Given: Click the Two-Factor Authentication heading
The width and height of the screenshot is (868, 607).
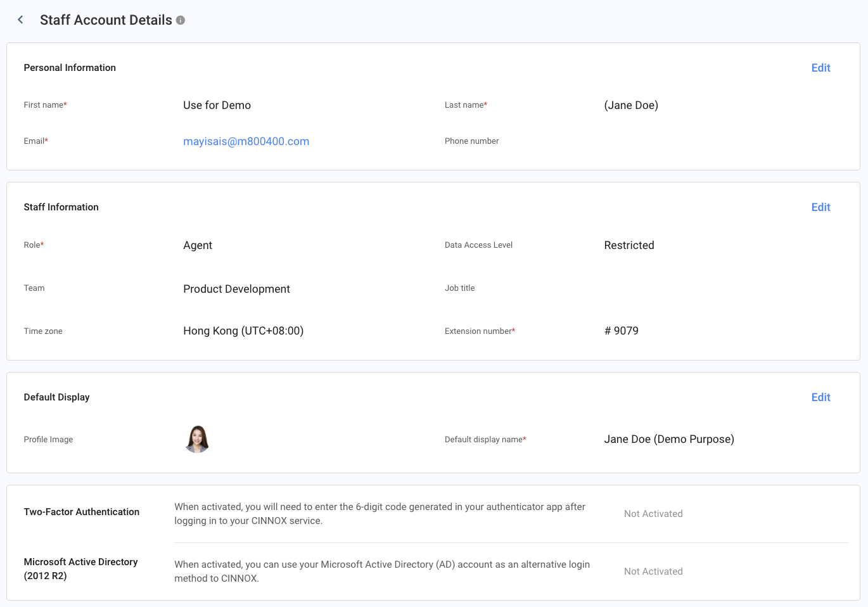Looking at the screenshot, I should coord(81,512).
